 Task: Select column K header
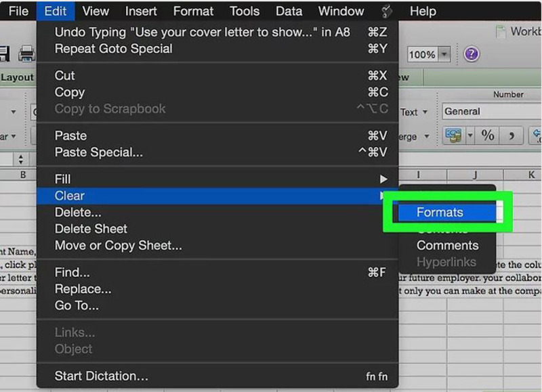pyautogui.click(x=530, y=175)
